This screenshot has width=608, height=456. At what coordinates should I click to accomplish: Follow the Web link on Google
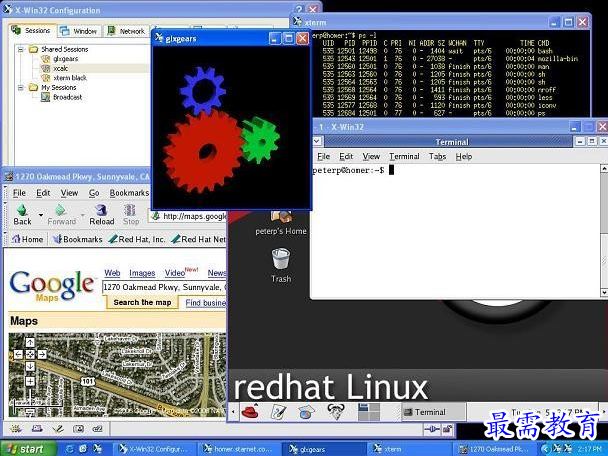click(112, 273)
